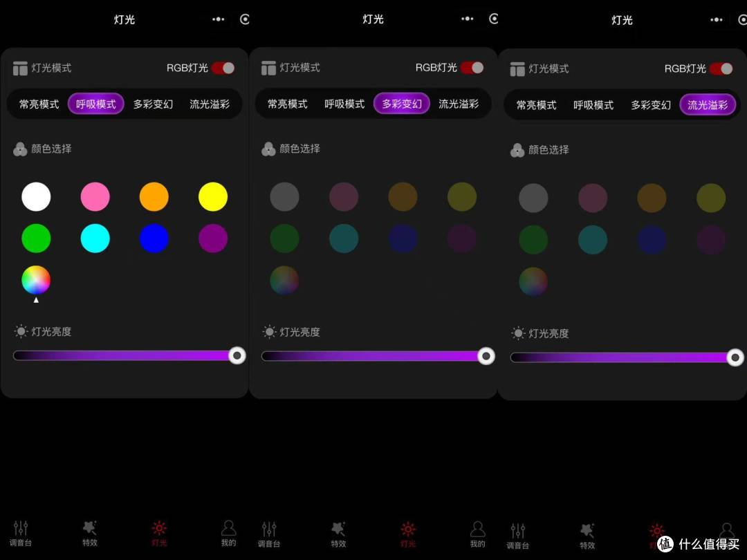Select highlighted 多彩变幻 in middle panel
The image size is (747, 560).
pyautogui.click(x=402, y=103)
